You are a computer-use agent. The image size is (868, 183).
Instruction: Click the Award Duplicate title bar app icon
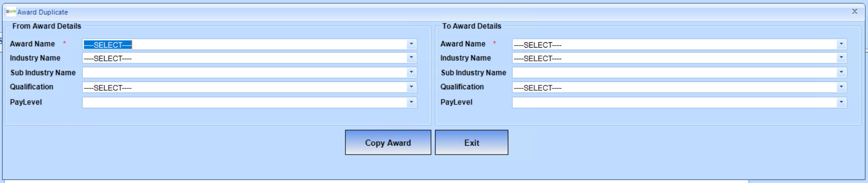[x=11, y=12]
